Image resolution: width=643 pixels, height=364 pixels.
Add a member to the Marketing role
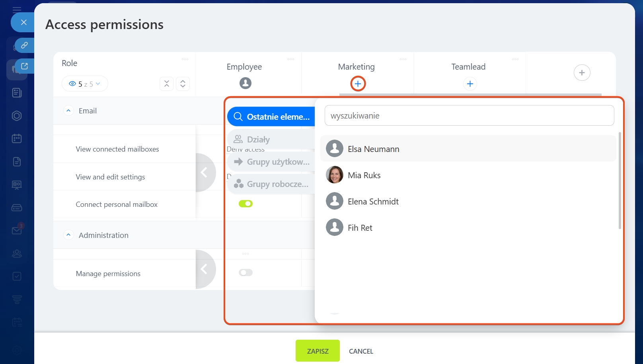358,84
